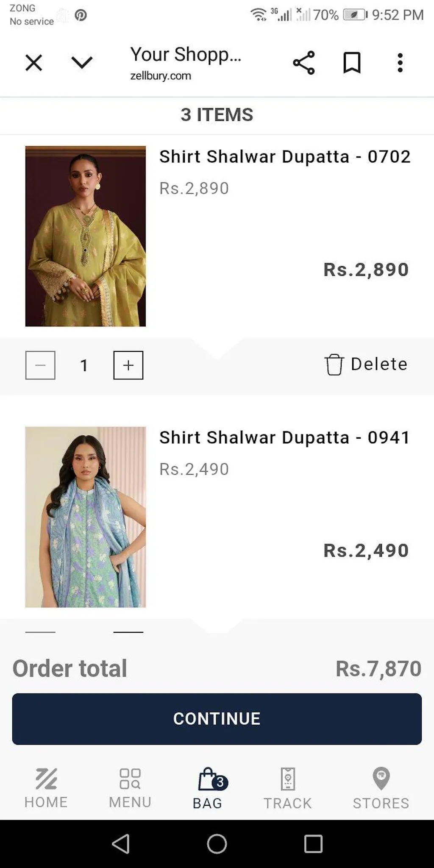Go to HOME tab in bottom navigation
Image resolution: width=434 pixels, height=868 pixels.
click(x=46, y=788)
